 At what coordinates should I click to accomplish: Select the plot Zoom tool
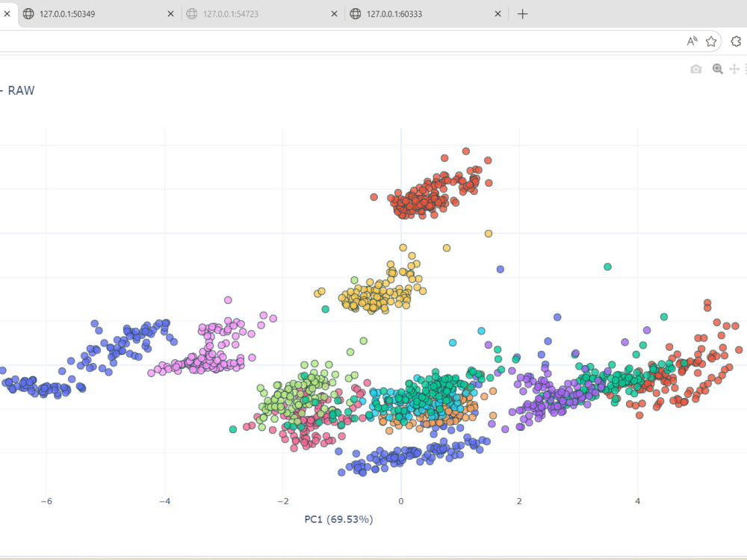coord(717,69)
